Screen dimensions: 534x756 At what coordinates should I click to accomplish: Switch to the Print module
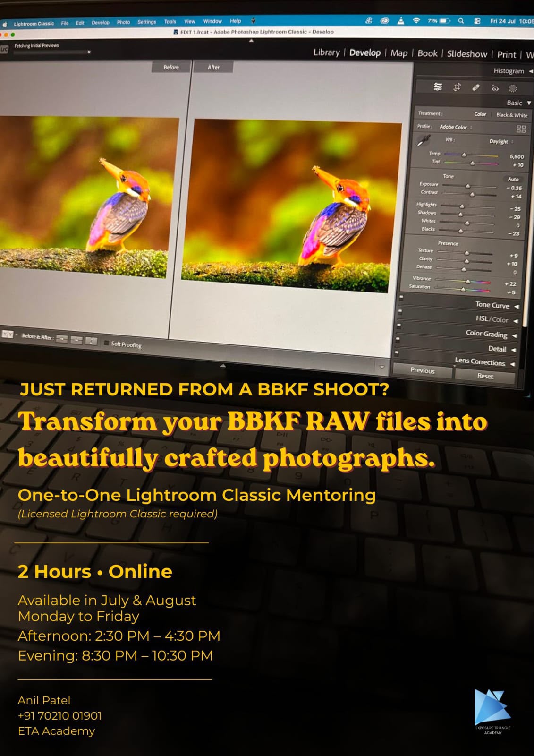click(x=507, y=54)
